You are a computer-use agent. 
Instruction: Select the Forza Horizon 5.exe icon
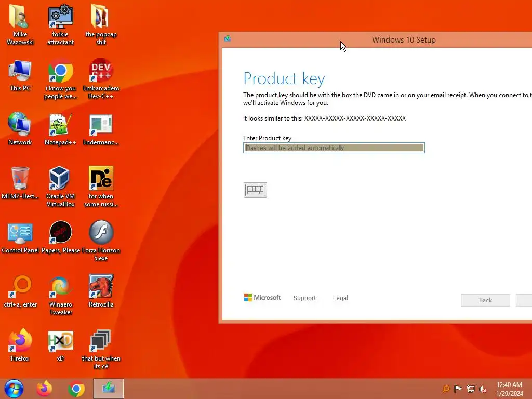coord(101,241)
